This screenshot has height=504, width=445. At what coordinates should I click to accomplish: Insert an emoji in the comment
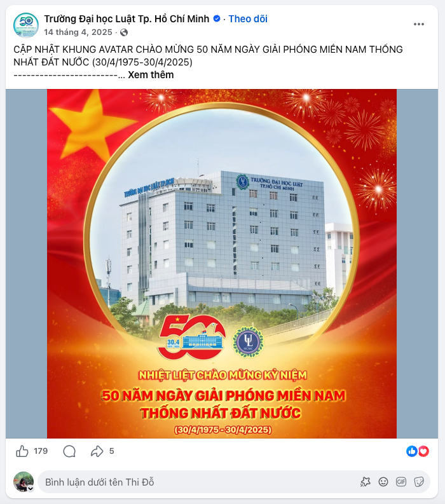(x=383, y=482)
